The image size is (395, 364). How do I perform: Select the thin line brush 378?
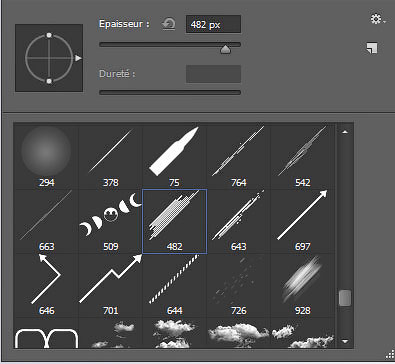[x=110, y=157]
